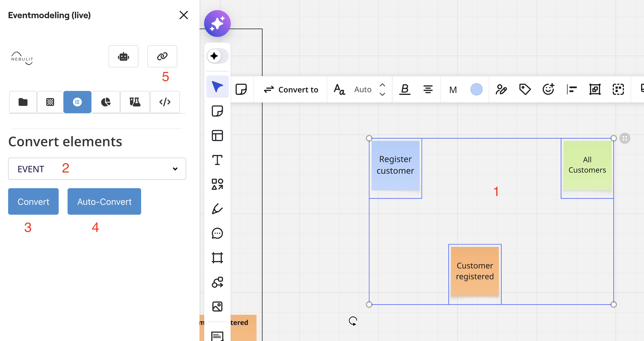This screenshot has width=644, height=341.
Task: Click the chain link icon button
Action: point(162,56)
